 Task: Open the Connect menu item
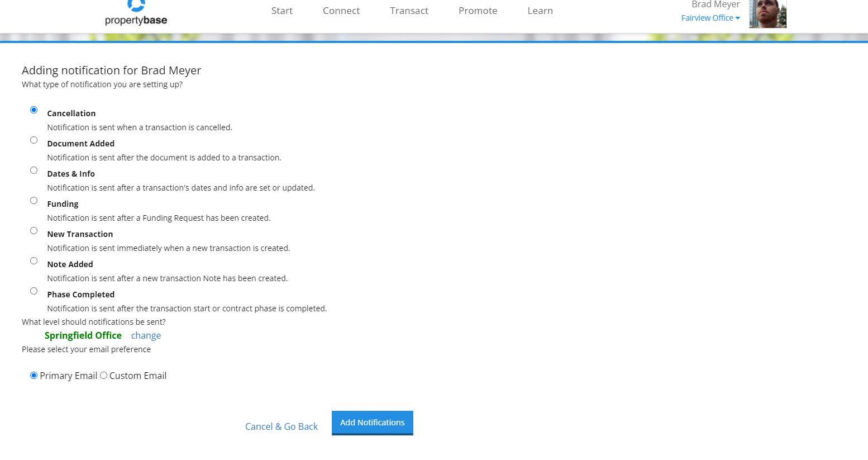341,11
